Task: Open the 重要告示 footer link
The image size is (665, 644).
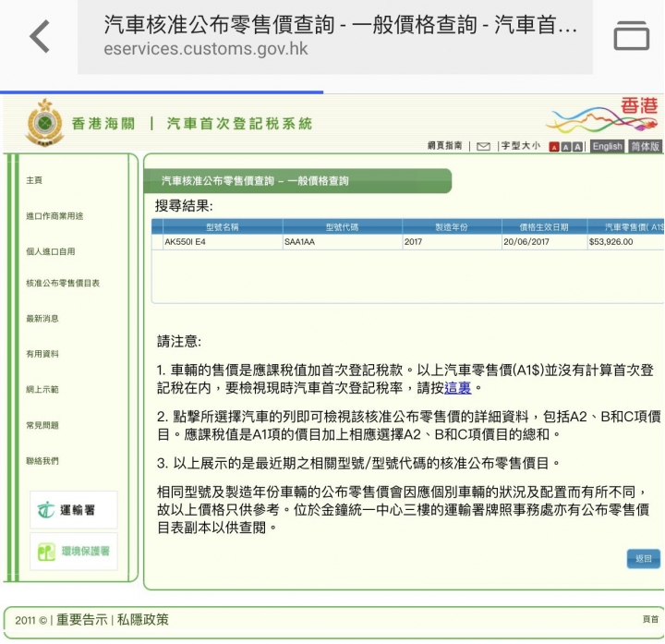Action: point(82,620)
